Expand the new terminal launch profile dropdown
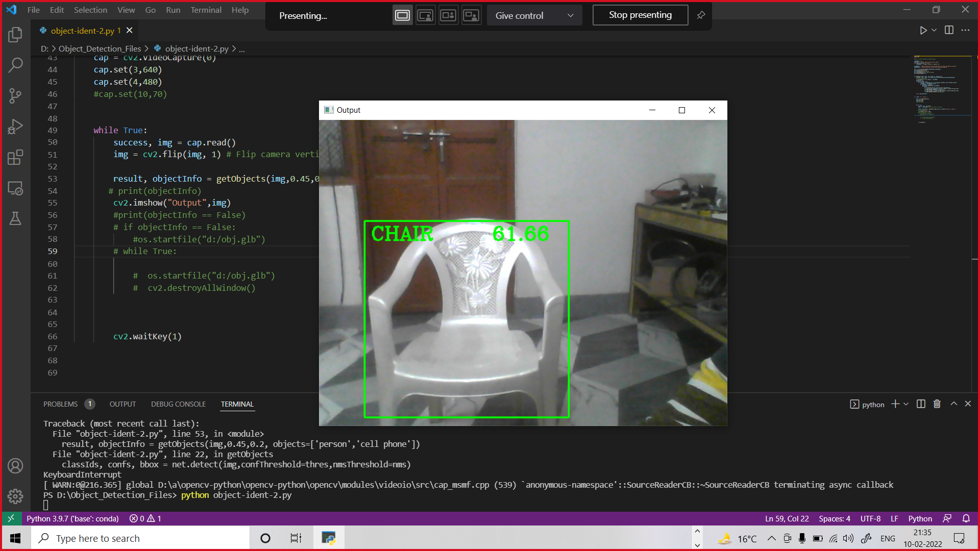Viewport: 980px width, 551px height. (906, 404)
